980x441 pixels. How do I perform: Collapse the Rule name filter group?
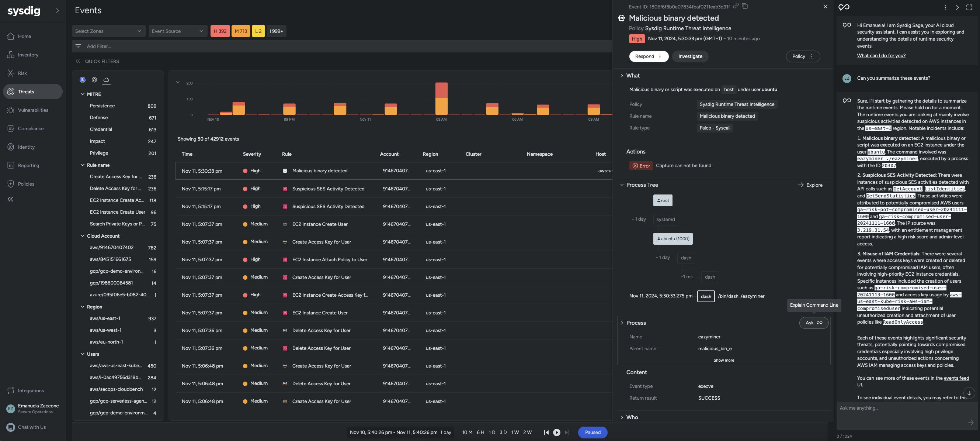click(x=83, y=165)
